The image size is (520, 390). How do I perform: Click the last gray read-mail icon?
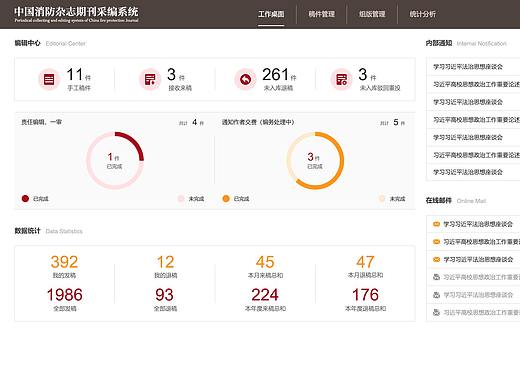436,312
